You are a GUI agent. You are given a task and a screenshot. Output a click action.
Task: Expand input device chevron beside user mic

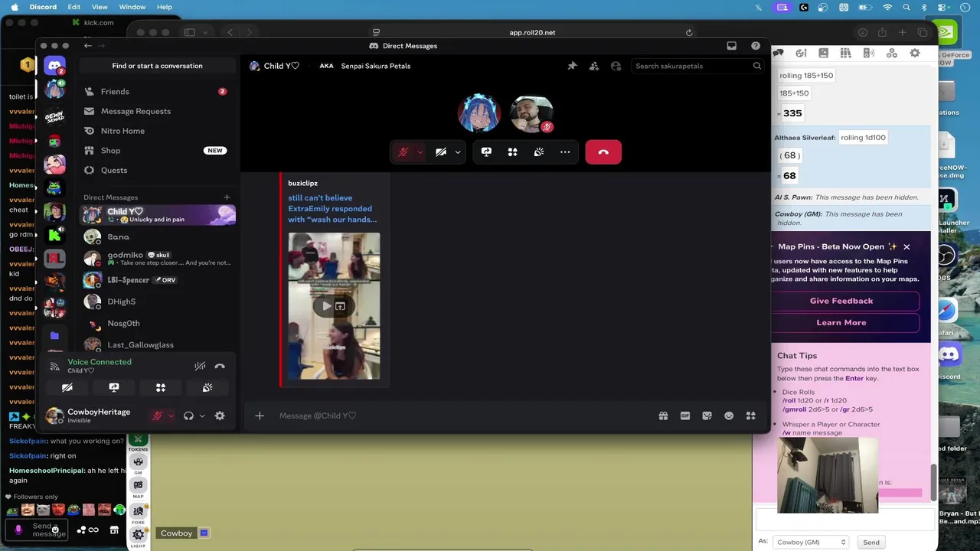[171, 416]
